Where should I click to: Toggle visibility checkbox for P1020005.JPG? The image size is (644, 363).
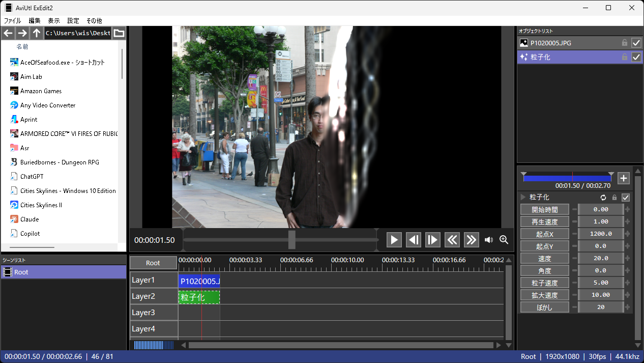pos(636,43)
